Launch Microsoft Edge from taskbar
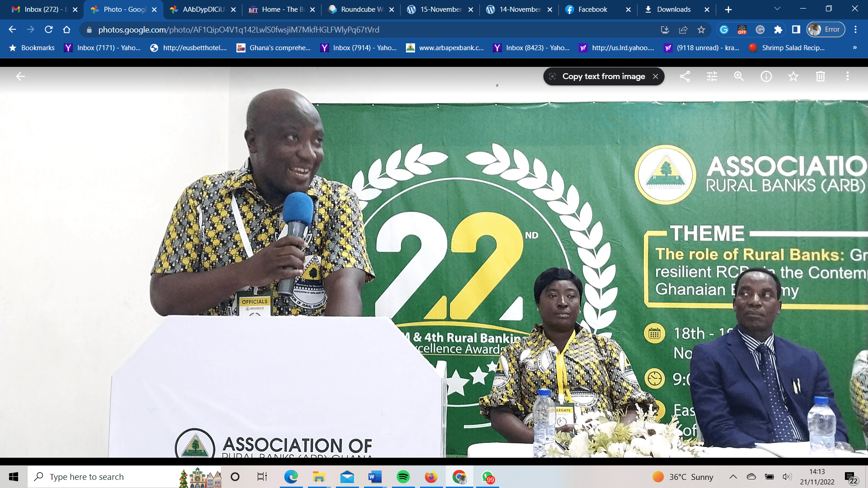The height and width of the screenshot is (488, 868). pyautogui.click(x=291, y=477)
